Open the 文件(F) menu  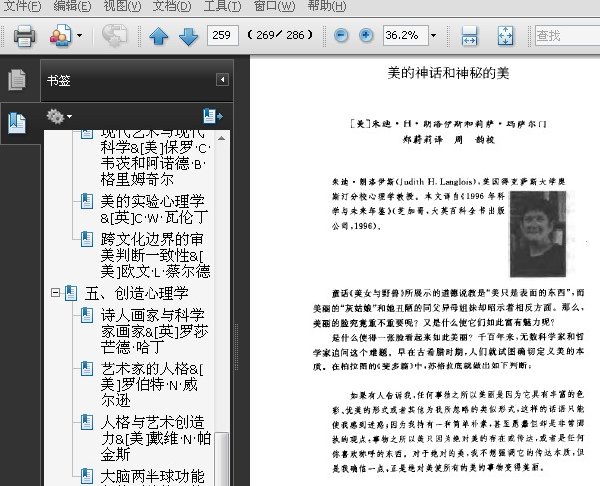21,6
